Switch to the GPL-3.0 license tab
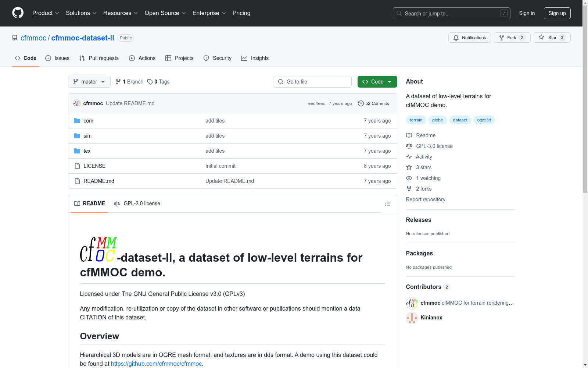This screenshot has width=588, height=368. click(137, 204)
